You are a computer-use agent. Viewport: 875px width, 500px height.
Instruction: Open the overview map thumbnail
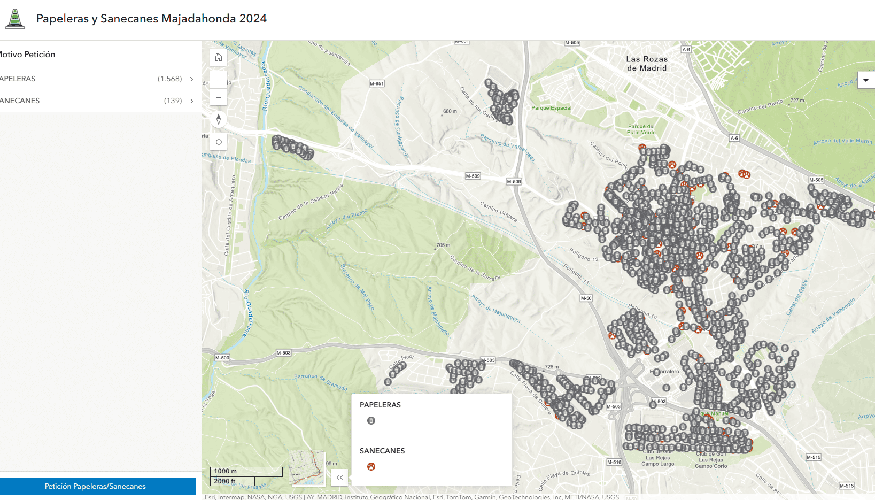[307, 468]
